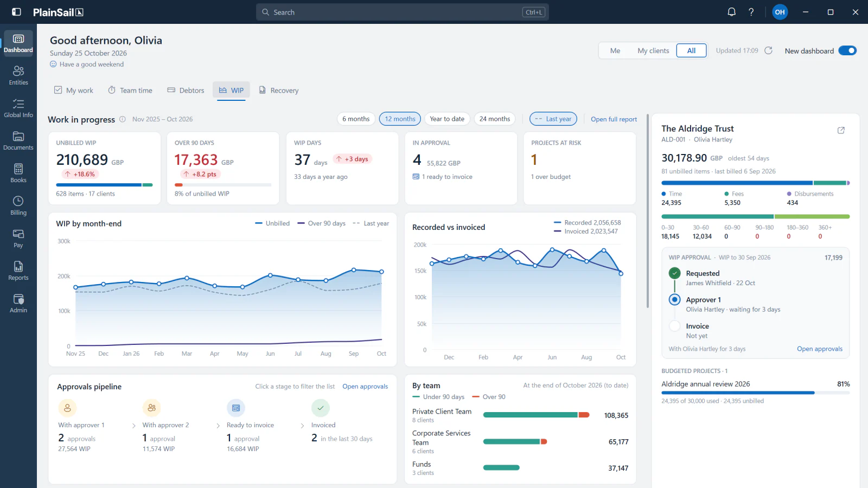Image resolution: width=868 pixels, height=488 pixels.
Task: Open Documents in the sidebar
Action: (x=18, y=141)
